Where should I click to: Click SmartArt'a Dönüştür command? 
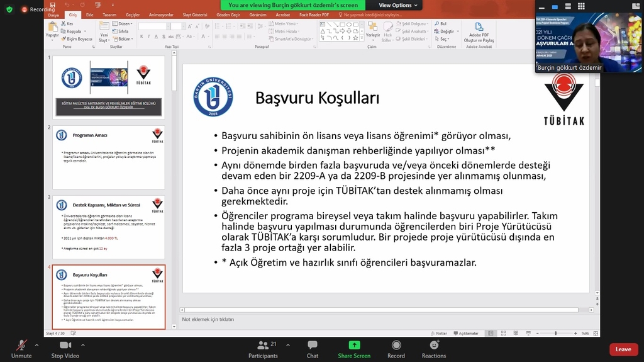tap(291, 39)
